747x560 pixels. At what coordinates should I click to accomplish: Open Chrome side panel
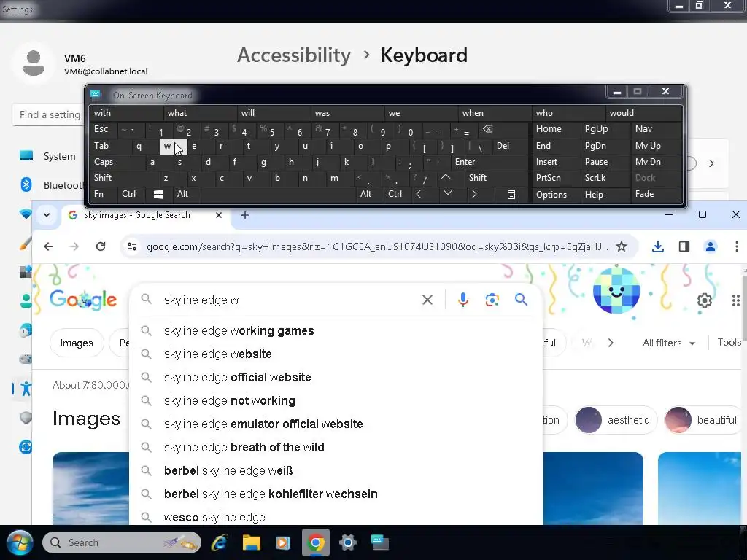[x=684, y=246]
